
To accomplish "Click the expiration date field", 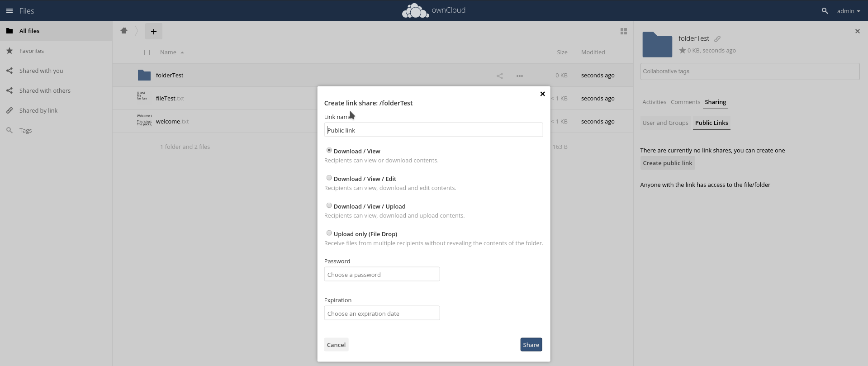I will 382,313.
